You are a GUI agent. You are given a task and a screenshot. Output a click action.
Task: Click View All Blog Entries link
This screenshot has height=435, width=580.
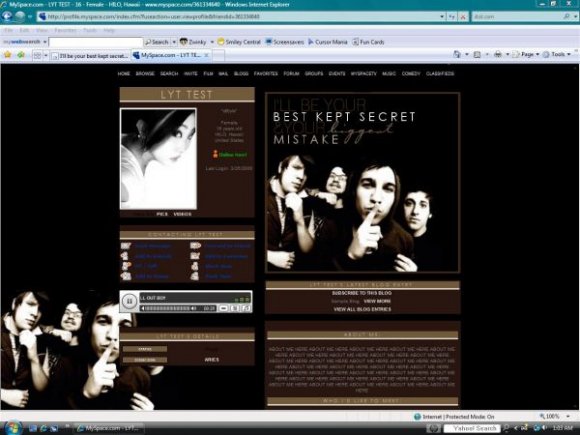362,309
